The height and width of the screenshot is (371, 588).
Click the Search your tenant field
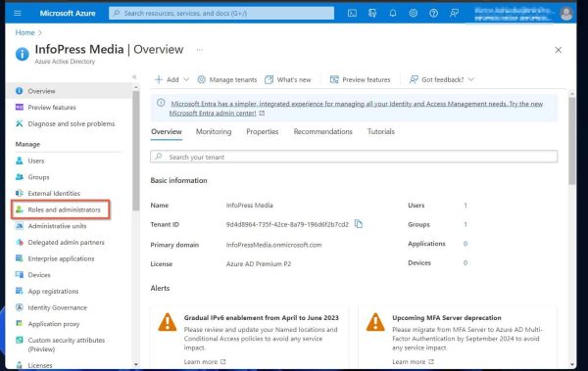354,157
